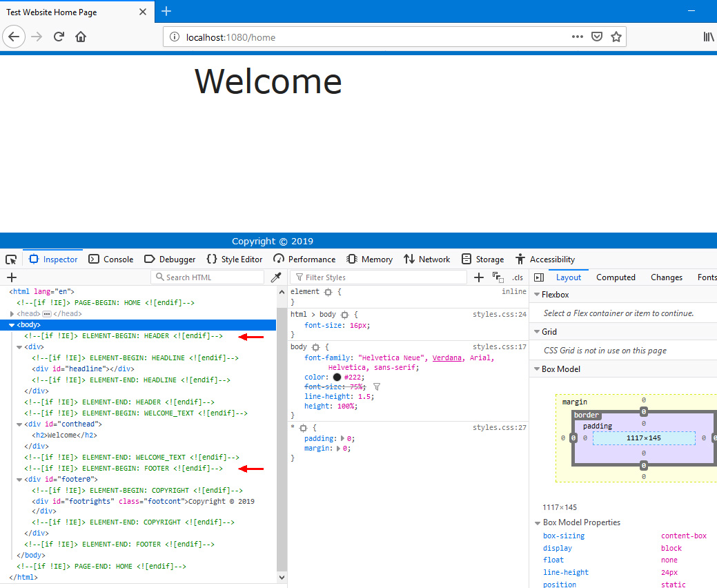Toggle pseudo-class panel icon in rules view
This screenshot has width=717, height=588.
(498, 277)
